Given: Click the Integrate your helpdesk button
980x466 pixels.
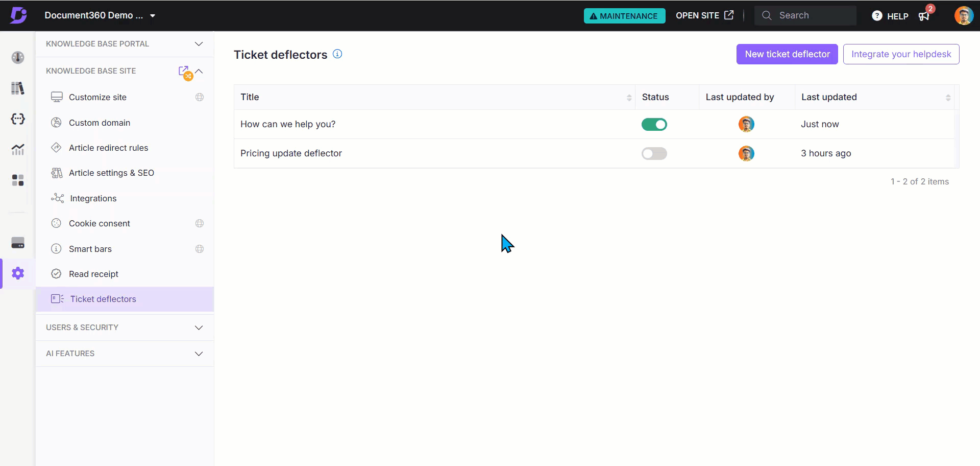Looking at the screenshot, I should (x=901, y=54).
